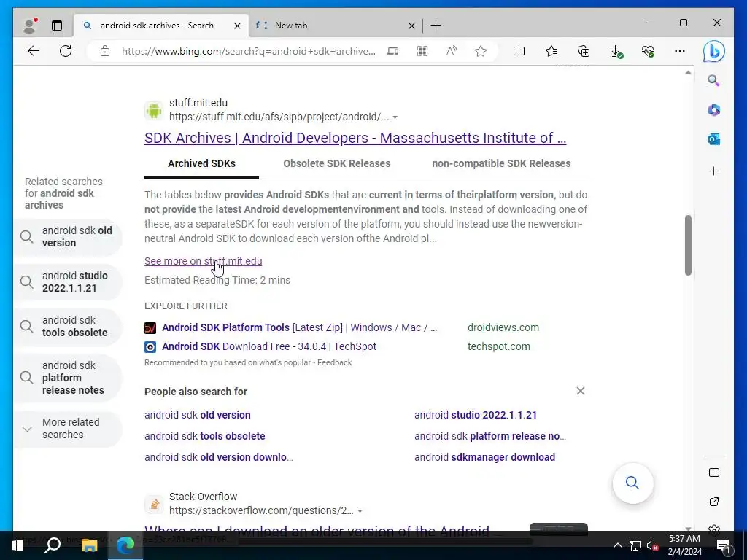Select related search platform release notes
The width and height of the screenshot is (747, 560).
[68, 378]
